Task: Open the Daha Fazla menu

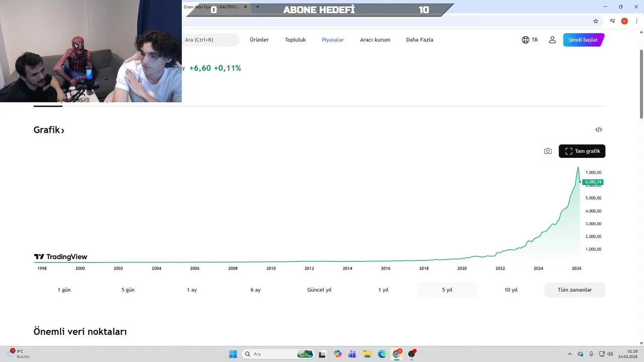Action: click(420, 40)
